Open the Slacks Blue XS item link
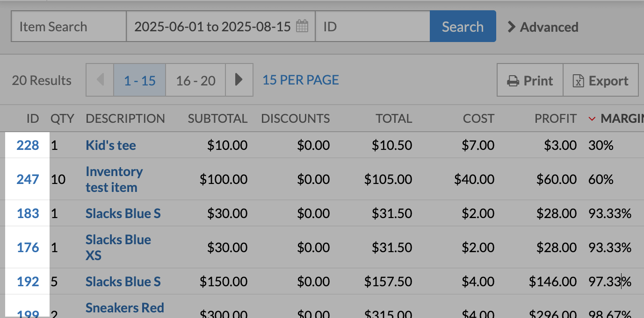644x318 pixels. click(118, 247)
